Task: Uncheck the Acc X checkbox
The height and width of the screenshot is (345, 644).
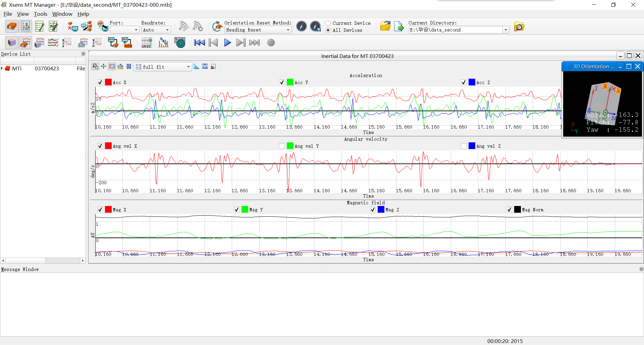Action: (x=100, y=82)
